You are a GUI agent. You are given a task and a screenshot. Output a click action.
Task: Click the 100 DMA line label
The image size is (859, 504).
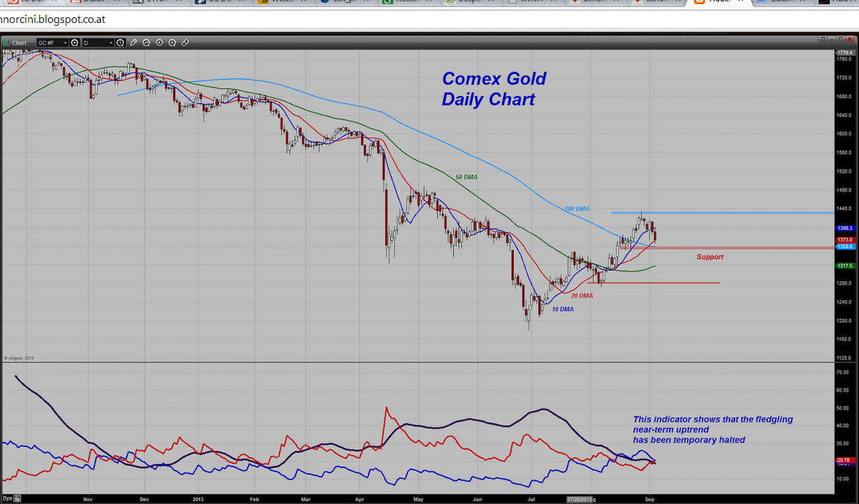tap(577, 209)
